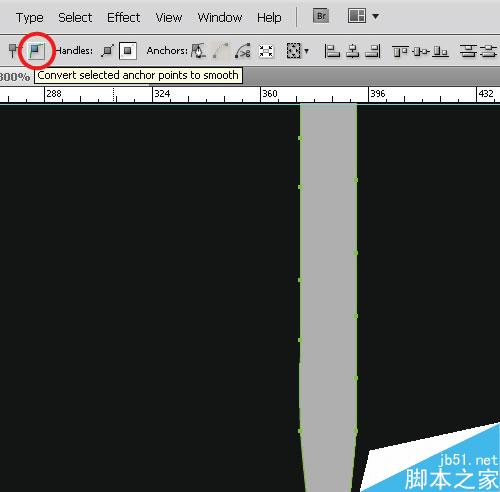Click the Arrange Documents icon
500x492 pixels.
click(x=357, y=16)
